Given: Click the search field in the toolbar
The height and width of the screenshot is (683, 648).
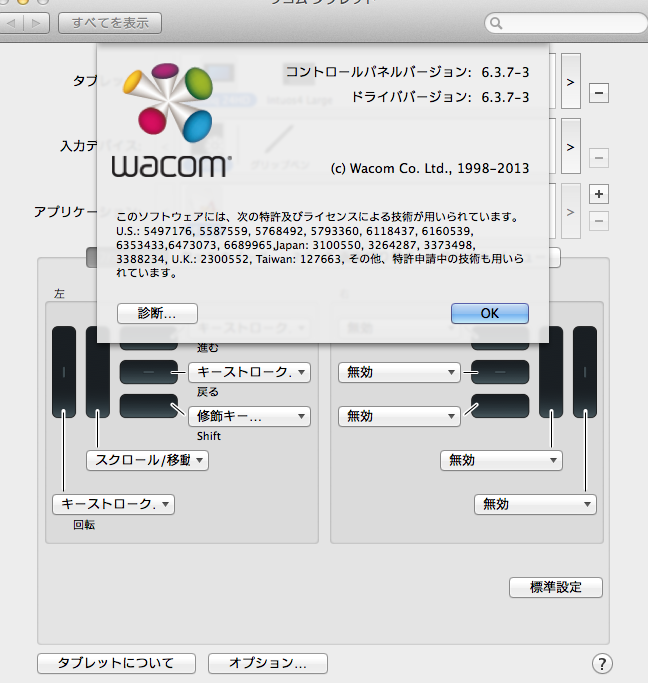Looking at the screenshot, I should pyautogui.click(x=566, y=23).
